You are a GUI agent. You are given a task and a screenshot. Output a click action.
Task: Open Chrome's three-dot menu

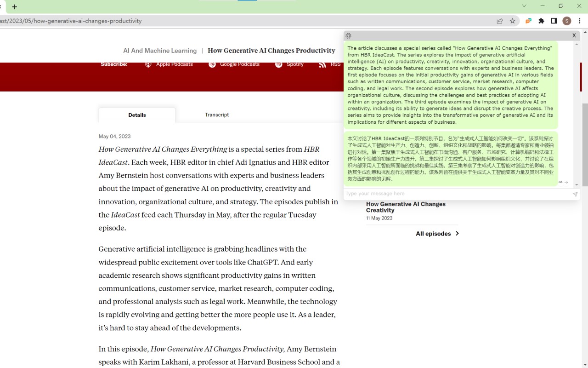(580, 21)
